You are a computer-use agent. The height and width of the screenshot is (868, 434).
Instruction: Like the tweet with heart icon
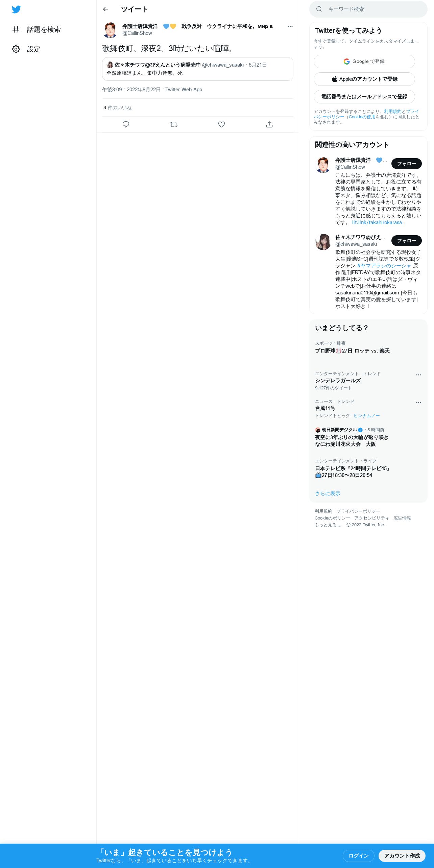pyautogui.click(x=221, y=124)
